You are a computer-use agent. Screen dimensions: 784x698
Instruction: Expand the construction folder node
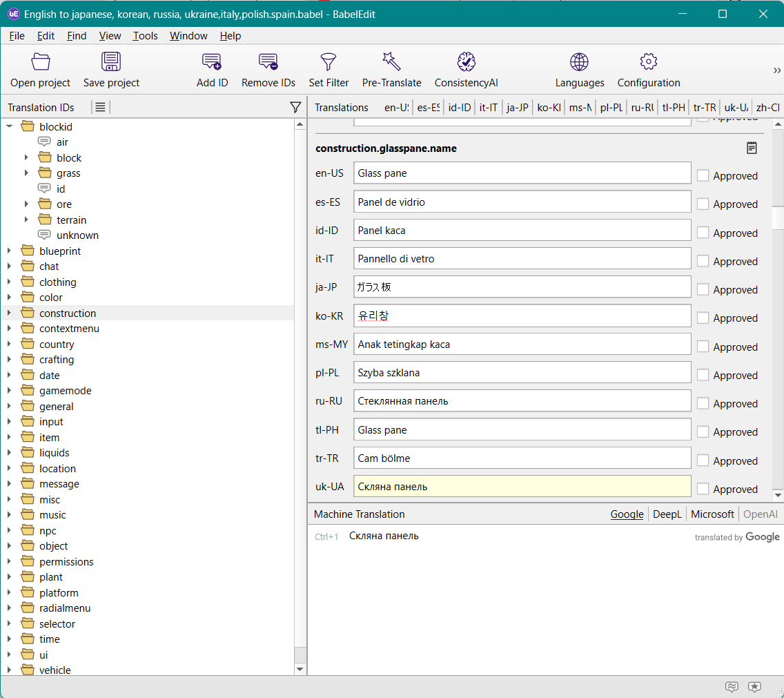pos(10,313)
